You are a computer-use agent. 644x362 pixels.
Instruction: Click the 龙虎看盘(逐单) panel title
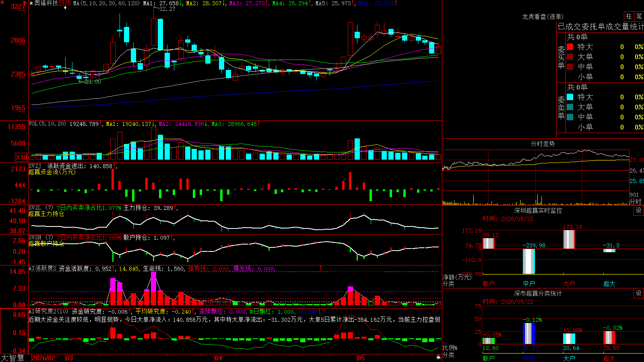coord(543,16)
